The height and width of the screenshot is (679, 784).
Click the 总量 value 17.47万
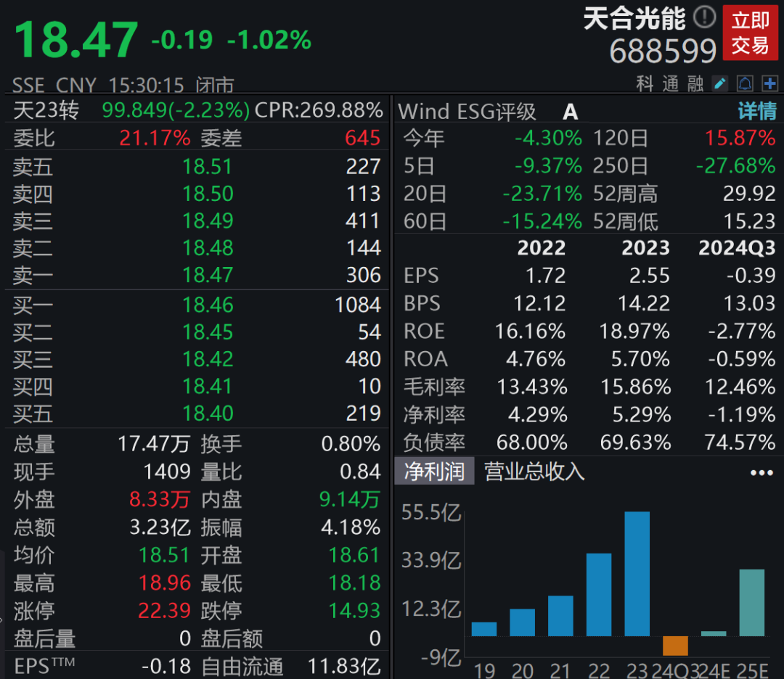pyautogui.click(x=154, y=444)
